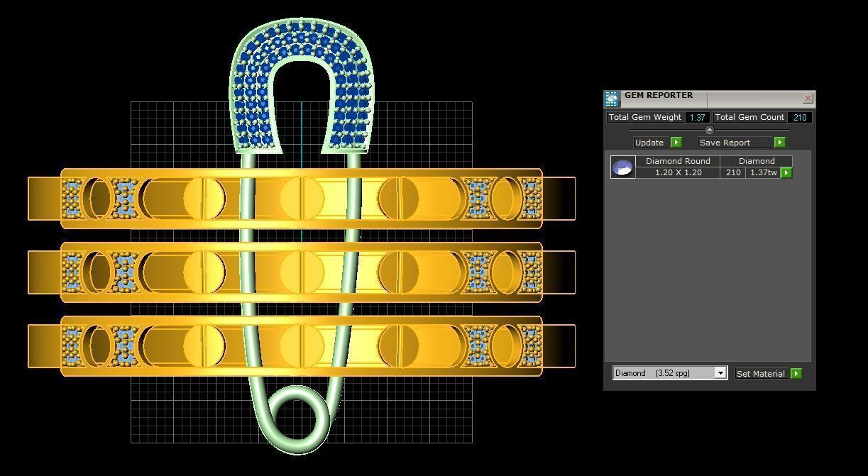Click the Total Gem Weight label
This screenshot has width=868, height=476.
645,117
